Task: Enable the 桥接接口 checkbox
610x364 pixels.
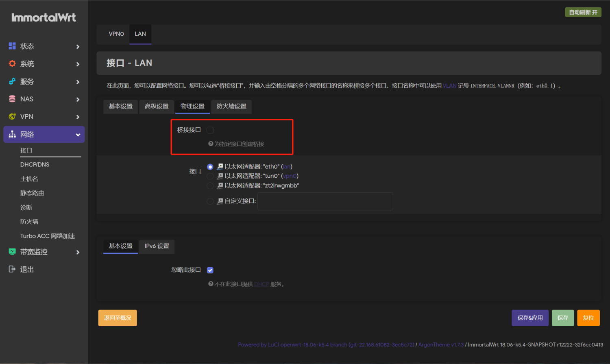Action: 210,130
